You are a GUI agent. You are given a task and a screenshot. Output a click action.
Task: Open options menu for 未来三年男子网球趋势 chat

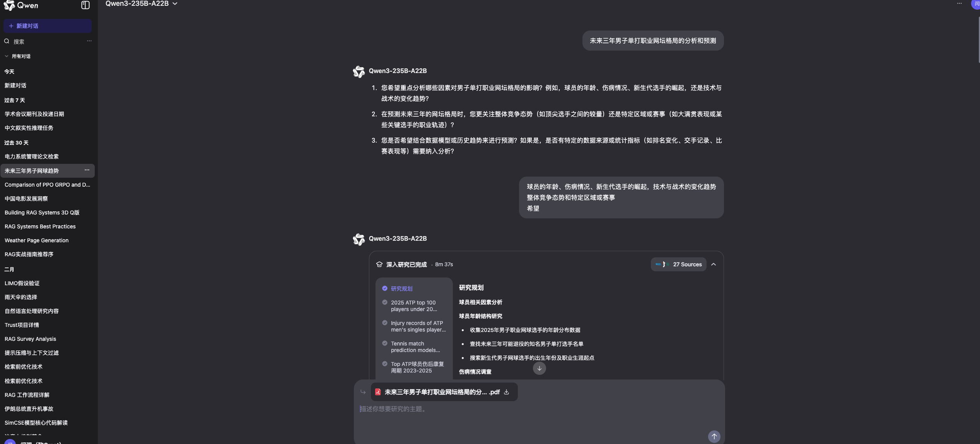click(87, 170)
